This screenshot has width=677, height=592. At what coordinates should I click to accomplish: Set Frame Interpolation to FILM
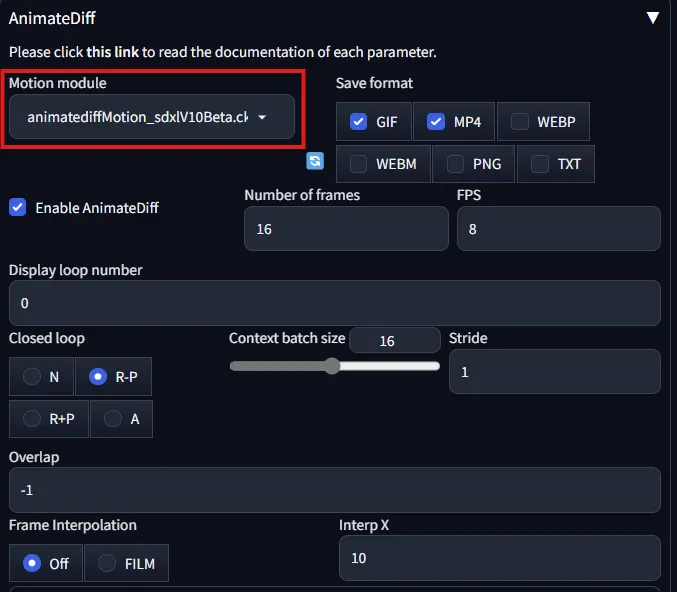[x=107, y=563]
